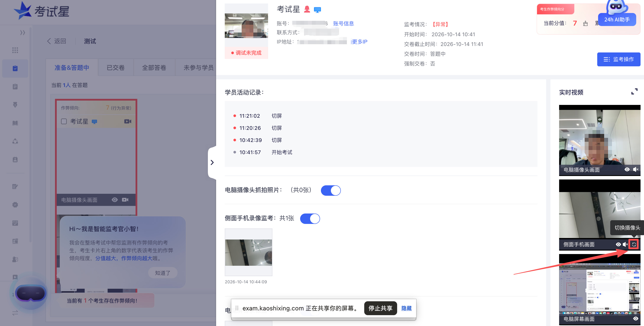Toggle the 侧面手机录像监考 switch
Viewport: 644px width, 326px height.
point(310,218)
